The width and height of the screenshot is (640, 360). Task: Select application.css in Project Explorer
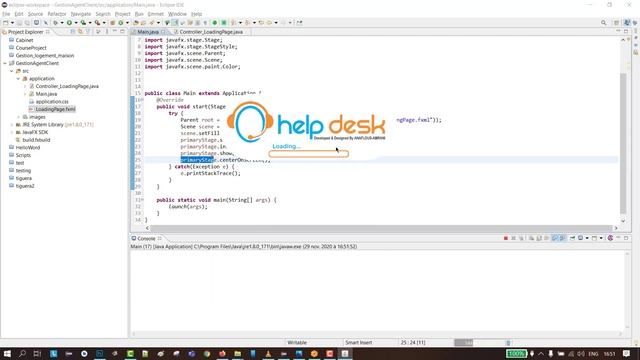tap(52, 102)
